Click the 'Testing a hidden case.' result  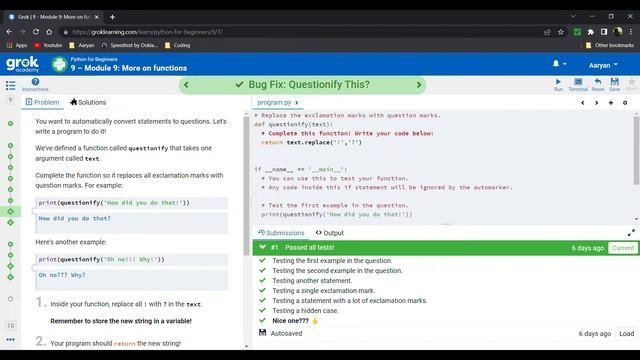pyautogui.click(x=305, y=311)
